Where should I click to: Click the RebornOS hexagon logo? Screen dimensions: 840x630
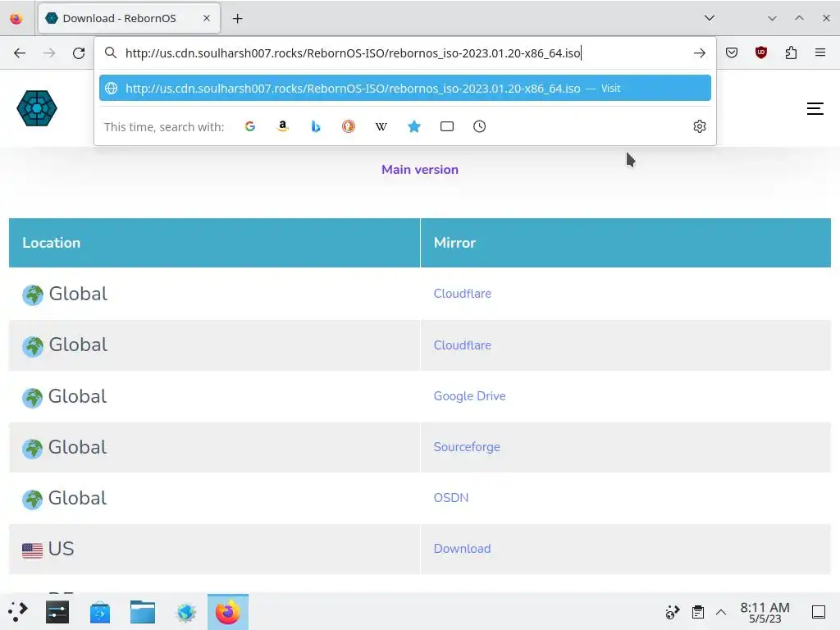(37, 108)
